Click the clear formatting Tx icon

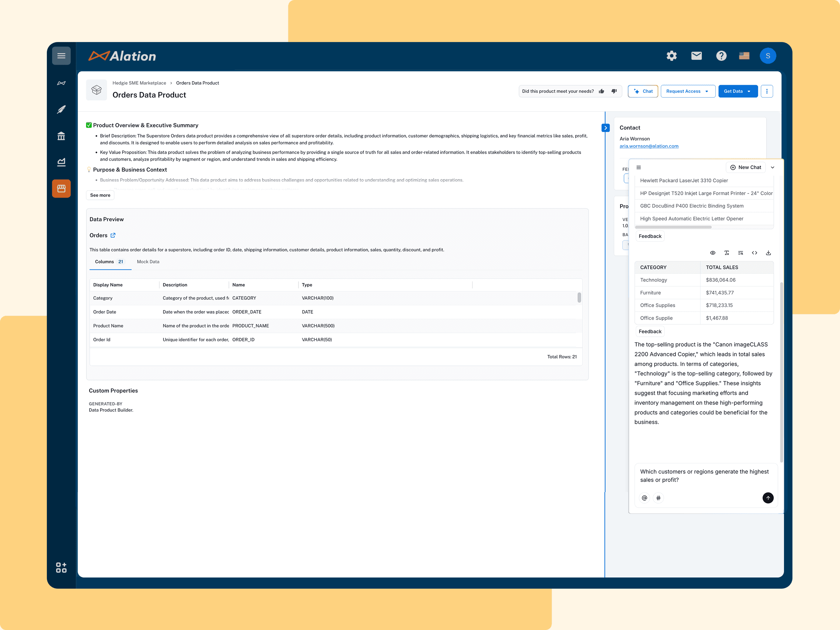(x=727, y=253)
